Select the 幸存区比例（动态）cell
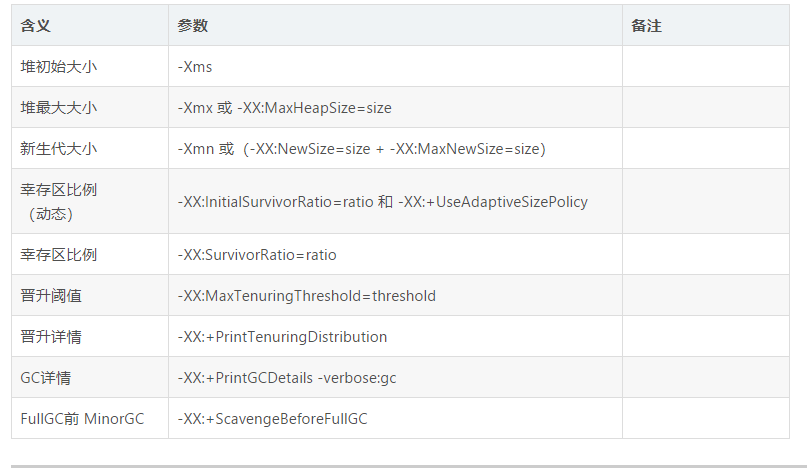This screenshot has width=807, height=473. click(59, 201)
